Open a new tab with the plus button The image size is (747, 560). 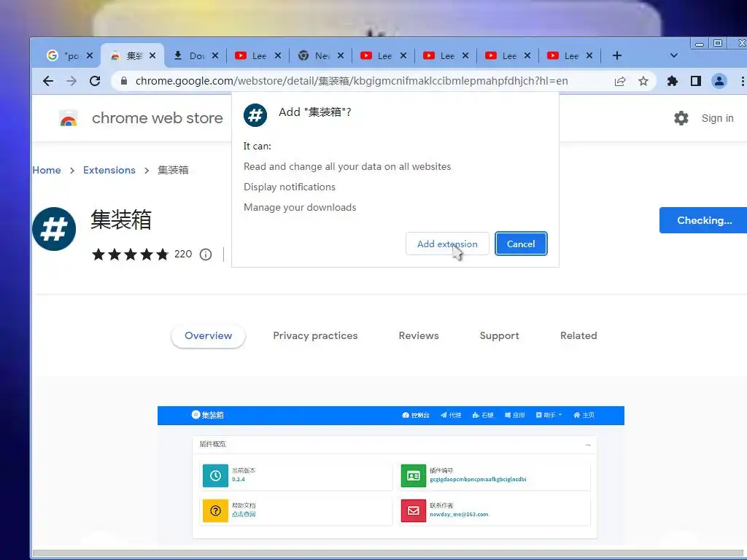[x=617, y=55]
